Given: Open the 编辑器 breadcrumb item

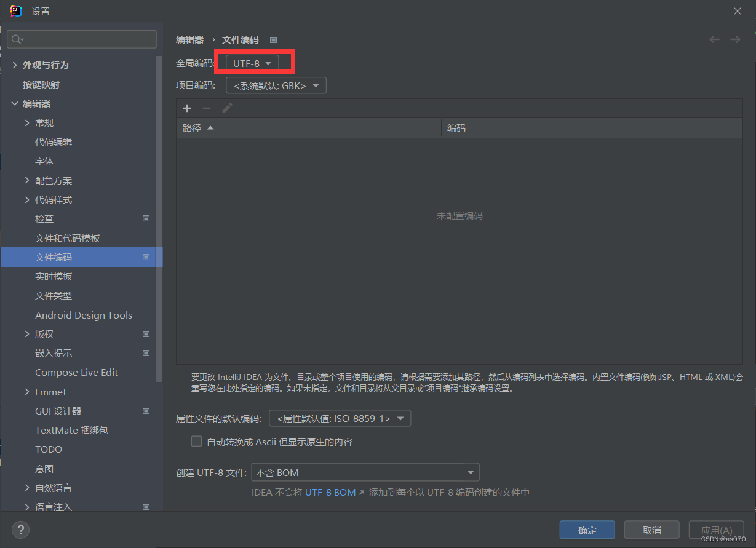Looking at the screenshot, I should pyautogui.click(x=189, y=39).
